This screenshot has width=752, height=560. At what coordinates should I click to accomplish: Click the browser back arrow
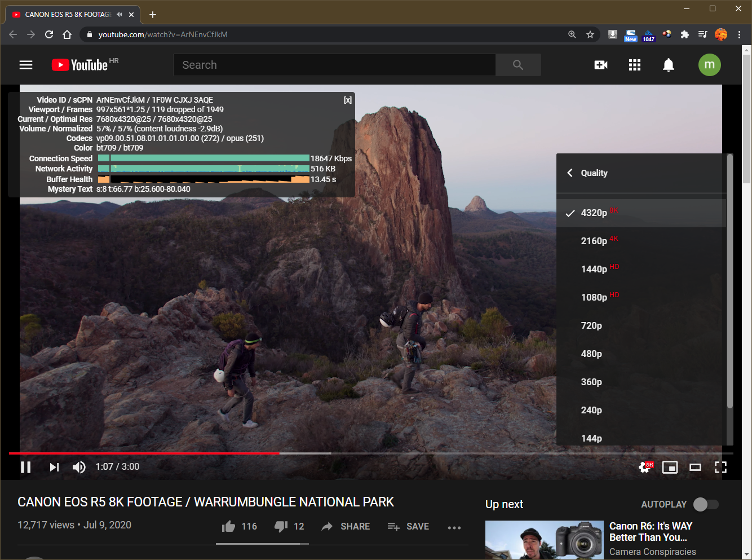[13, 34]
